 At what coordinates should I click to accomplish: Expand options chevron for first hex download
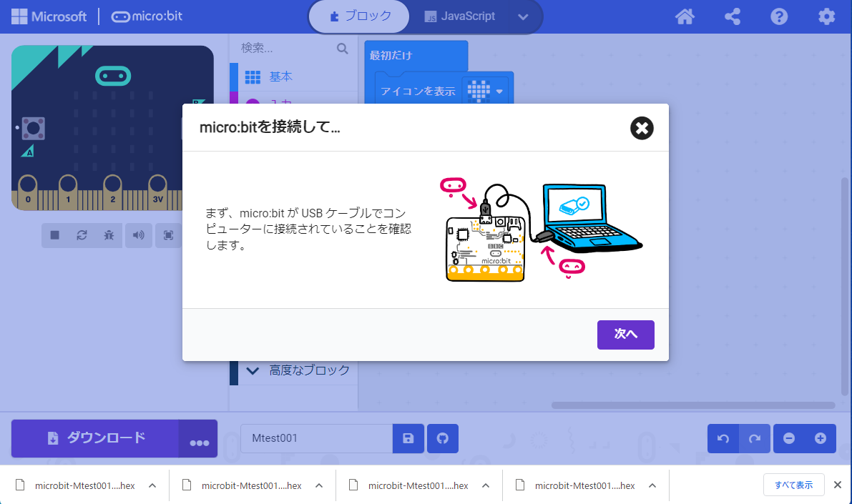coord(152,485)
